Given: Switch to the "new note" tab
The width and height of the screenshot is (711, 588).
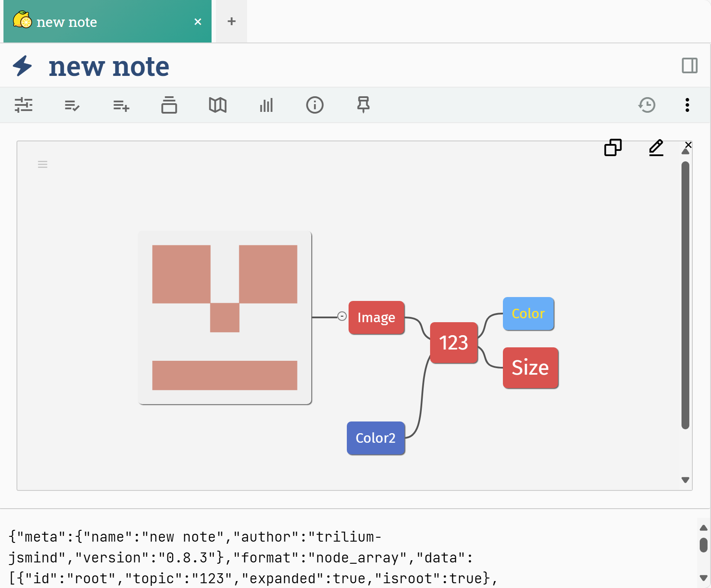Looking at the screenshot, I should 107,21.
